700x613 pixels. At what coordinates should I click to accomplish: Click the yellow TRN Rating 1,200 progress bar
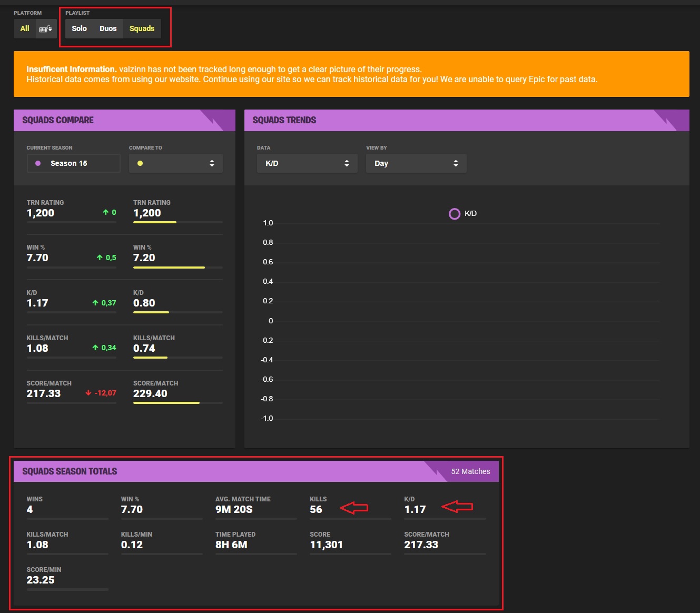(x=155, y=222)
